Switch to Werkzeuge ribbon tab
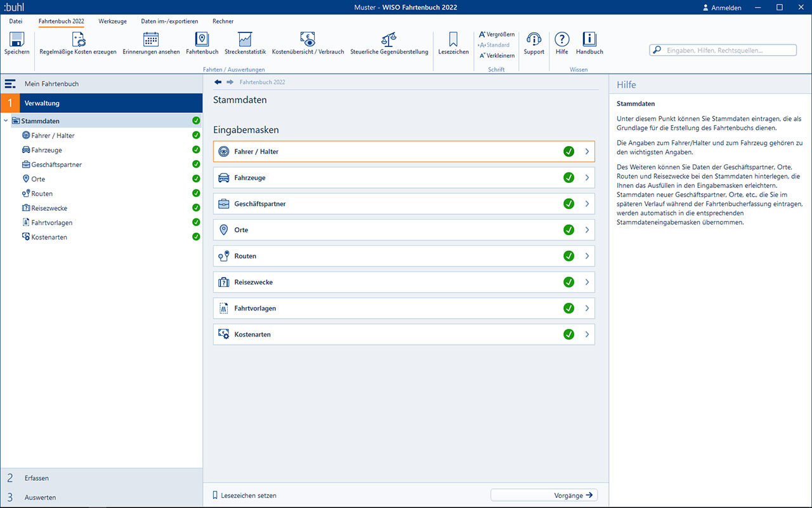Viewport: 812px width, 508px height. [112, 21]
